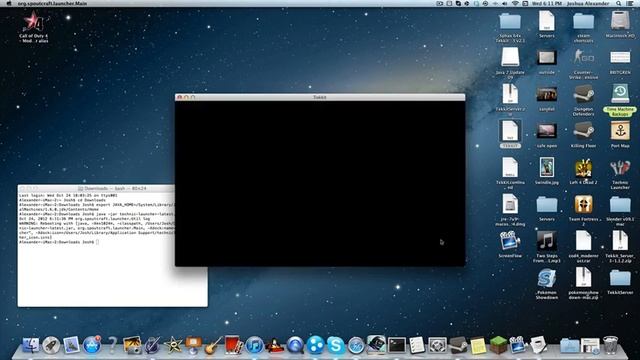Open iPhoto from the dock
This screenshot has width=640, height=360.
[x=132, y=345]
